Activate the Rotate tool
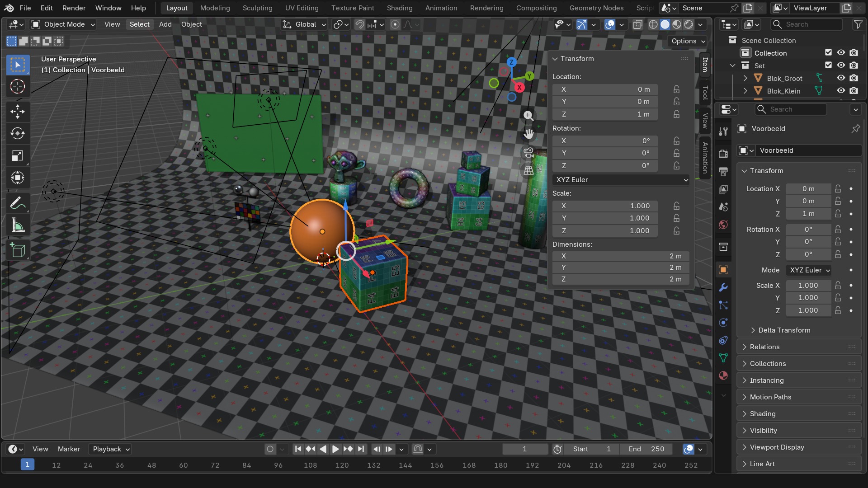868x488 pixels. pyautogui.click(x=18, y=134)
